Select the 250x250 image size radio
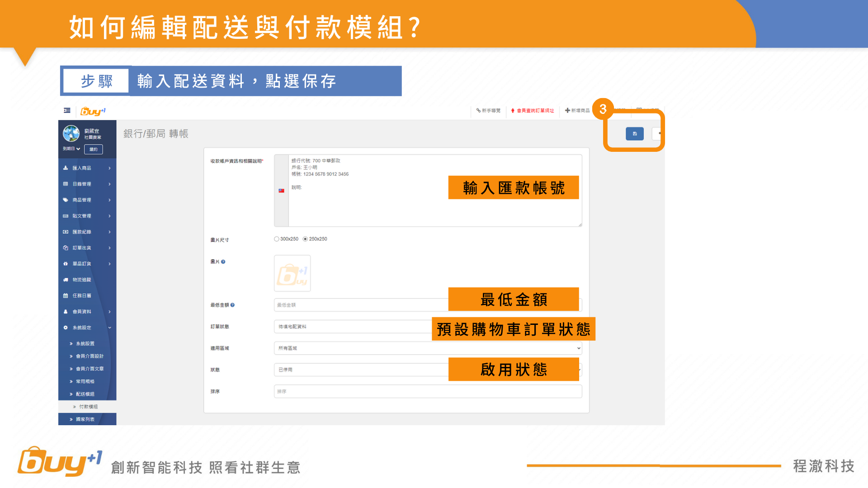868x488 pixels. coord(305,239)
